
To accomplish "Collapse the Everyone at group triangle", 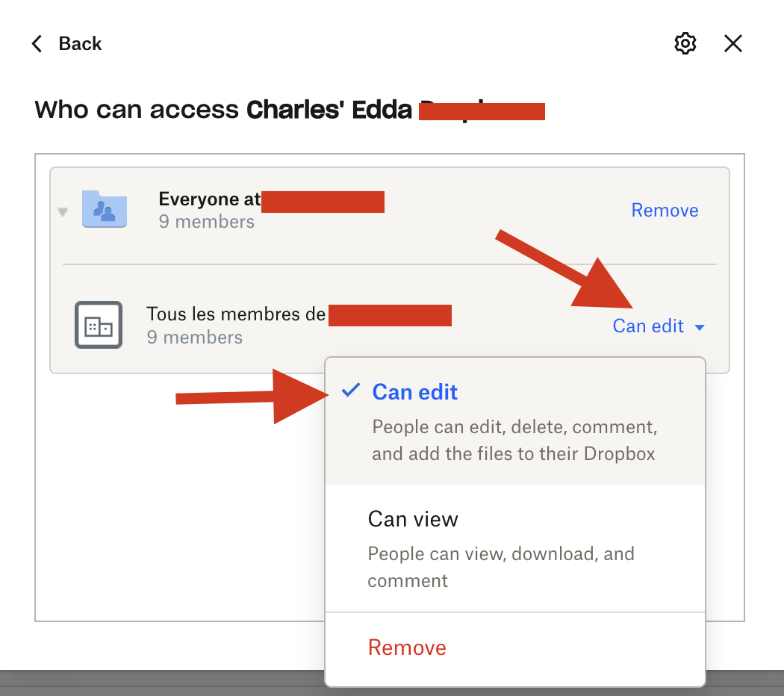I will (x=63, y=212).
